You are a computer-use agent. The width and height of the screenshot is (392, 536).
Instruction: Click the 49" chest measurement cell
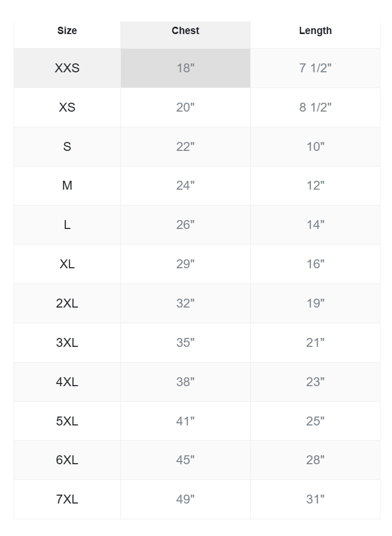(x=185, y=499)
